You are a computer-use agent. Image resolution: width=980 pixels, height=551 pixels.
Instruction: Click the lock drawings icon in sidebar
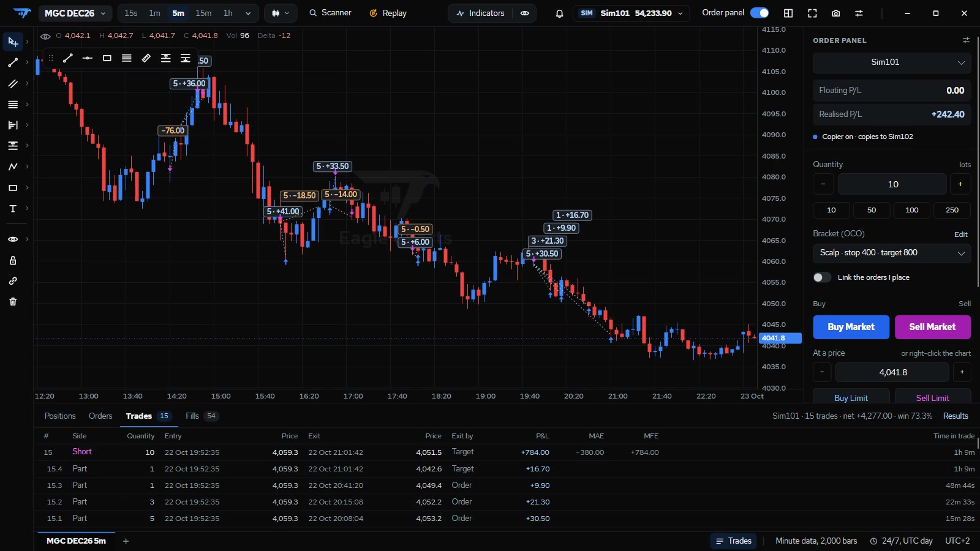(x=13, y=260)
